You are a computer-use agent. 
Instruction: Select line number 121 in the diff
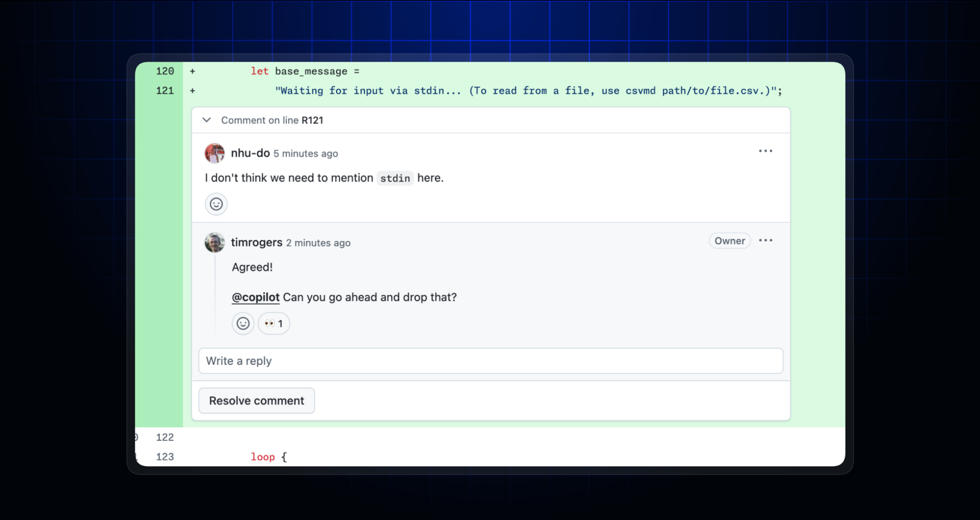165,91
